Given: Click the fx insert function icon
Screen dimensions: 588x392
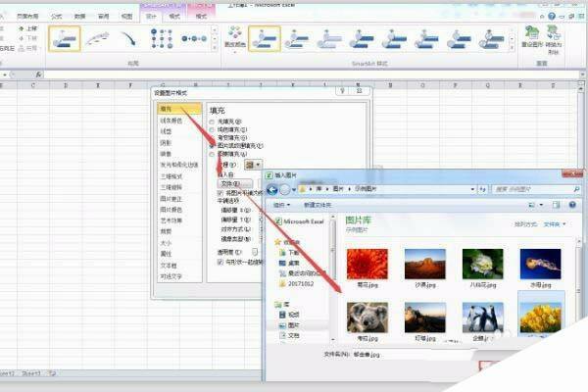Looking at the screenshot, I should (38, 74).
